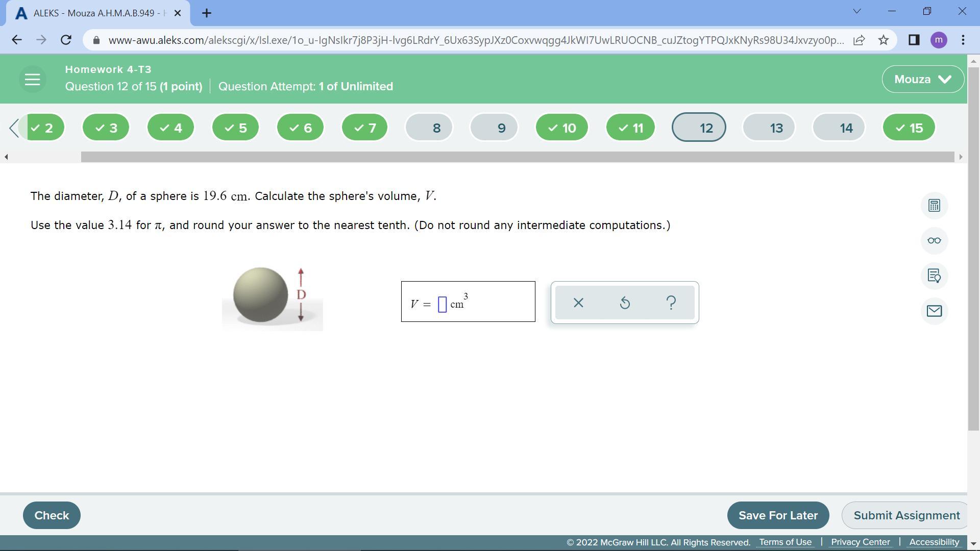
Task: Click the volume answer input box
Action: pos(443,305)
